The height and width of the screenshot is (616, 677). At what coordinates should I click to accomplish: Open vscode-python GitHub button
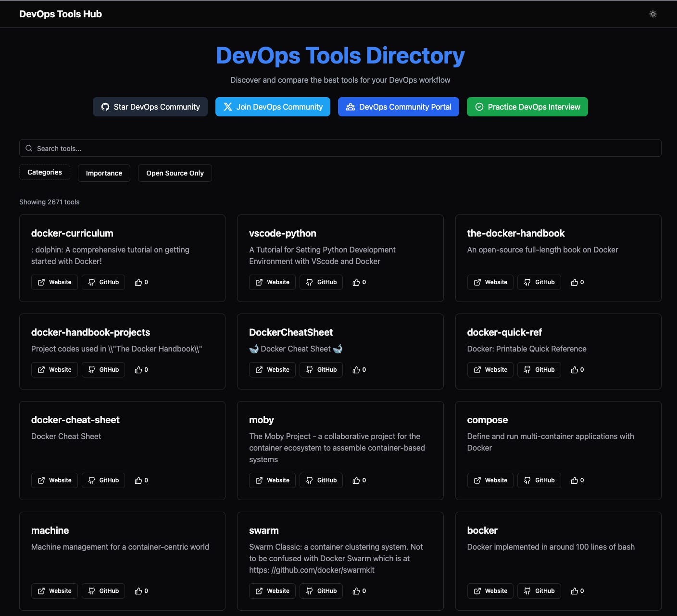coord(321,282)
